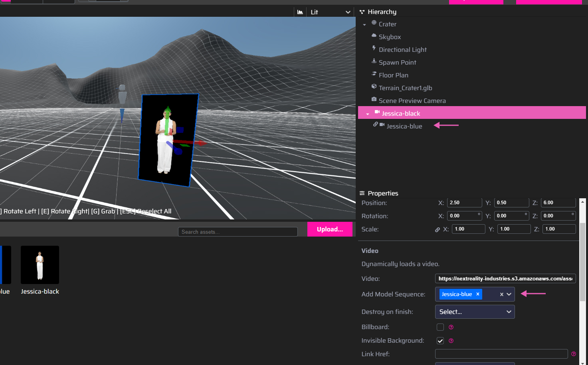The height and width of the screenshot is (365, 588).
Task: Select Directional Light in the hierarchy
Action: [402, 50]
